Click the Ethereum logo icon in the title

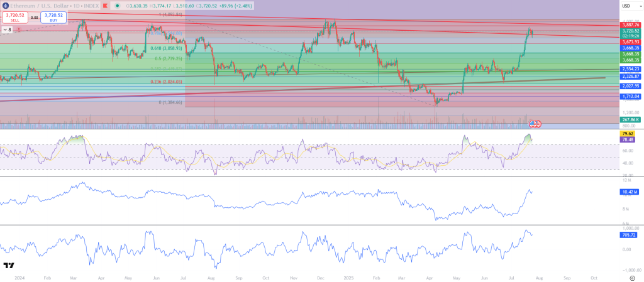pyautogui.click(x=6, y=6)
